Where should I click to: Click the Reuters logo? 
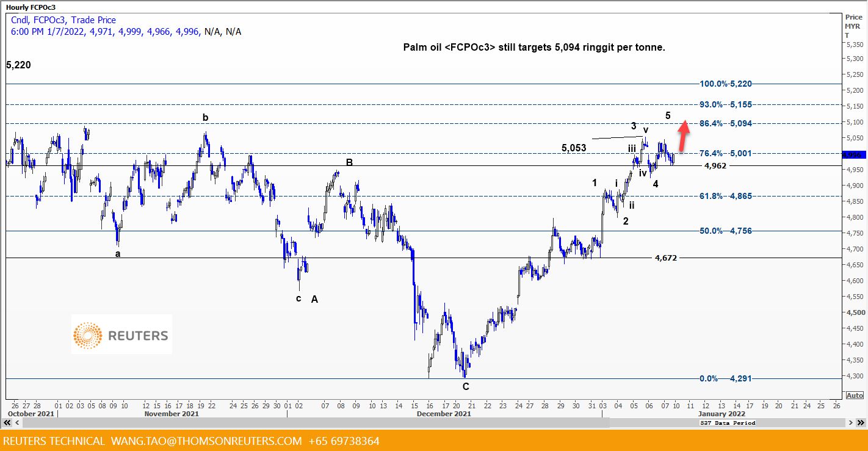121,334
